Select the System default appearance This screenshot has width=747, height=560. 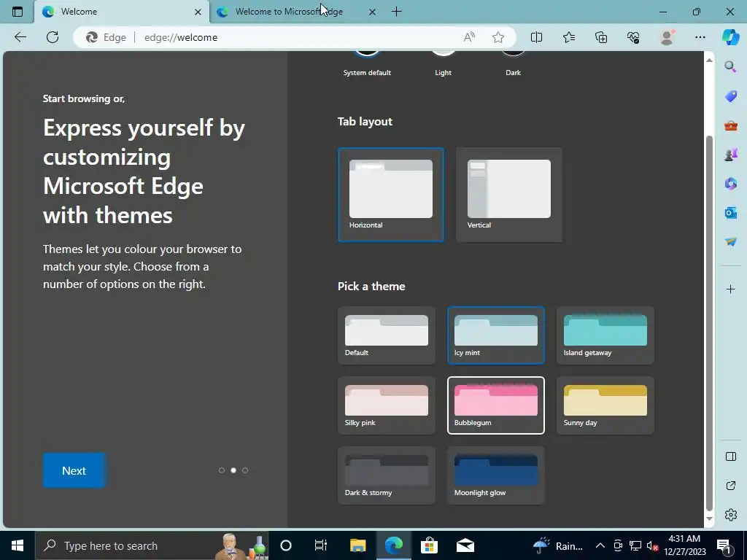[367, 63]
